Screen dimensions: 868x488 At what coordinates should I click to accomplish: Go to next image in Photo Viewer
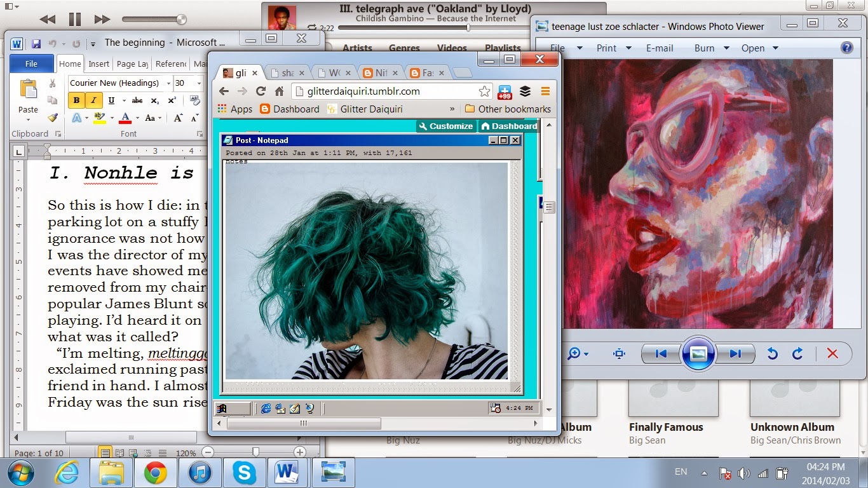[735, 354]
